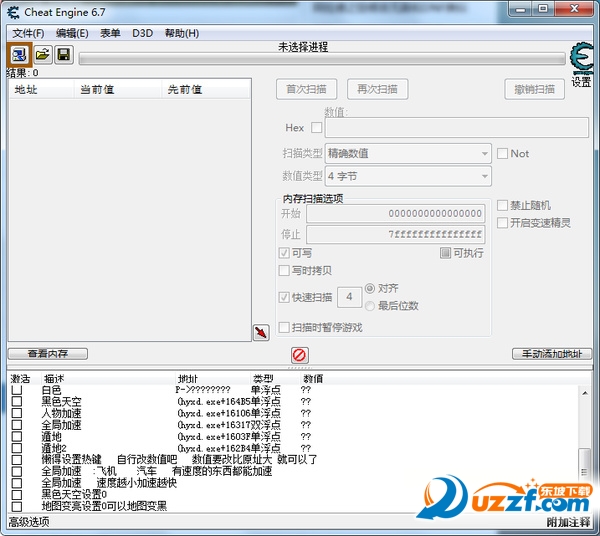Image resolution: width=600 pixels, height=536 pixels.
Task: Activate the 地图变亮设置0 entry checkbox
Action: tap(17, 506)
